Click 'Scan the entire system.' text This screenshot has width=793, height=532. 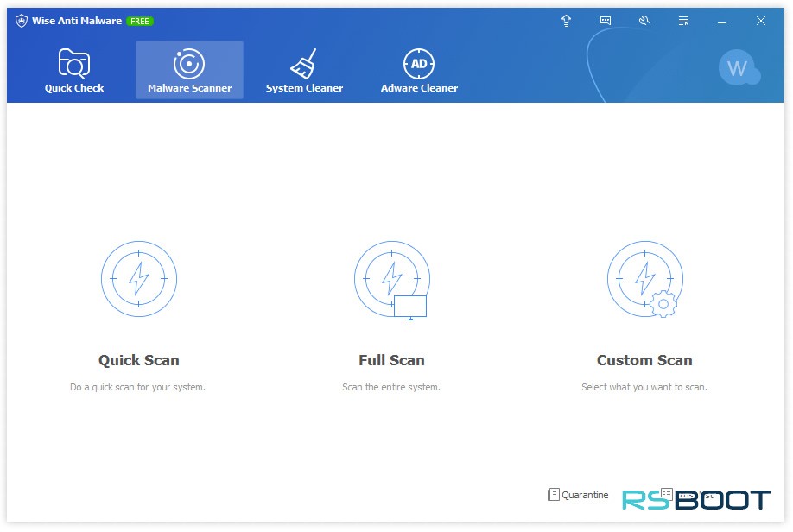point(391,387)
